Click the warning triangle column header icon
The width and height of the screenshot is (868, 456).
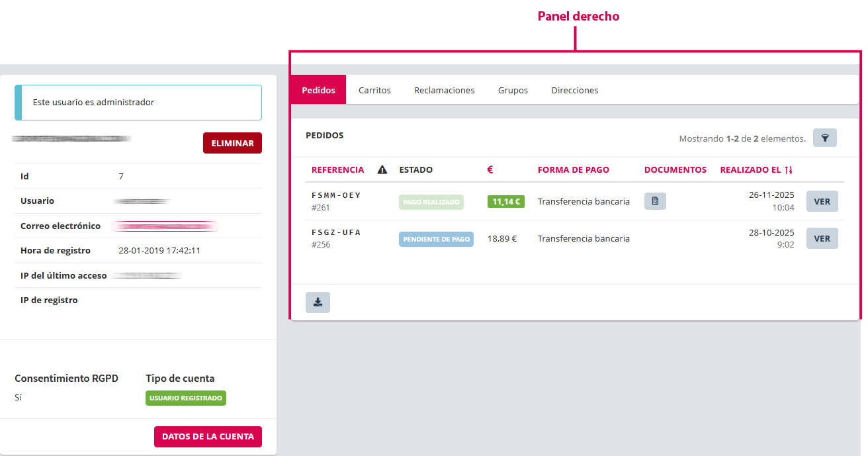click(382, 170)
